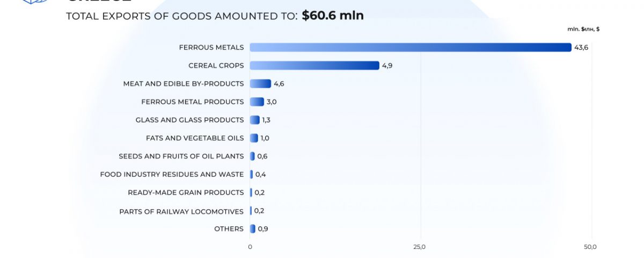Screen dimensions: 644x258
Task: Click the 4,9 value beside Cereal Crops
Action: click(388, 66)
